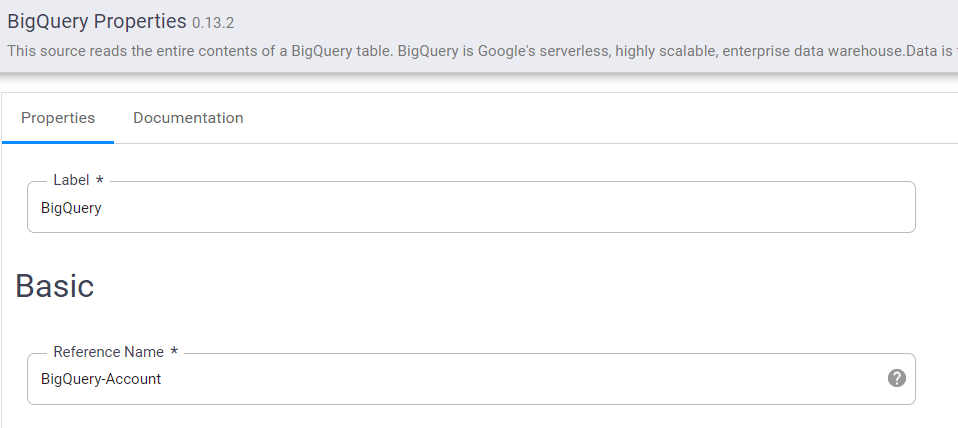Click empty space right of Documentation tab

click(600, 118)
